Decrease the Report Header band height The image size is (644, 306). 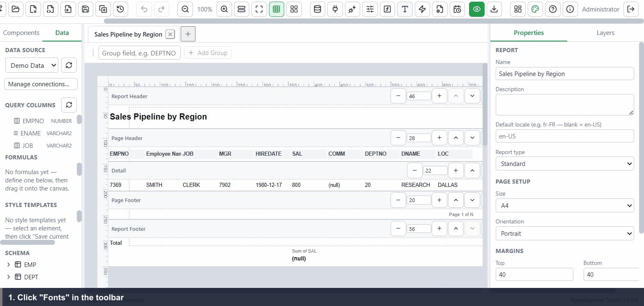click(x=398, y=96)
